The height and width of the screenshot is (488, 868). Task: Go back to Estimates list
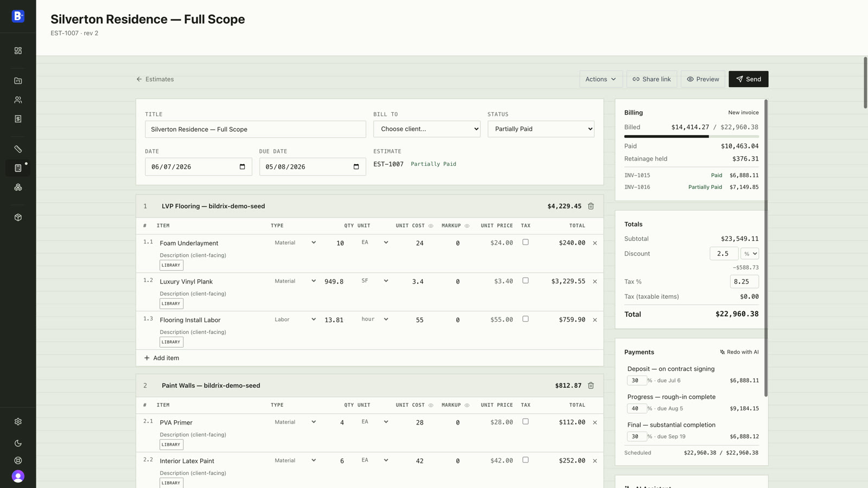pyautogui.click(x=155, y=79)
